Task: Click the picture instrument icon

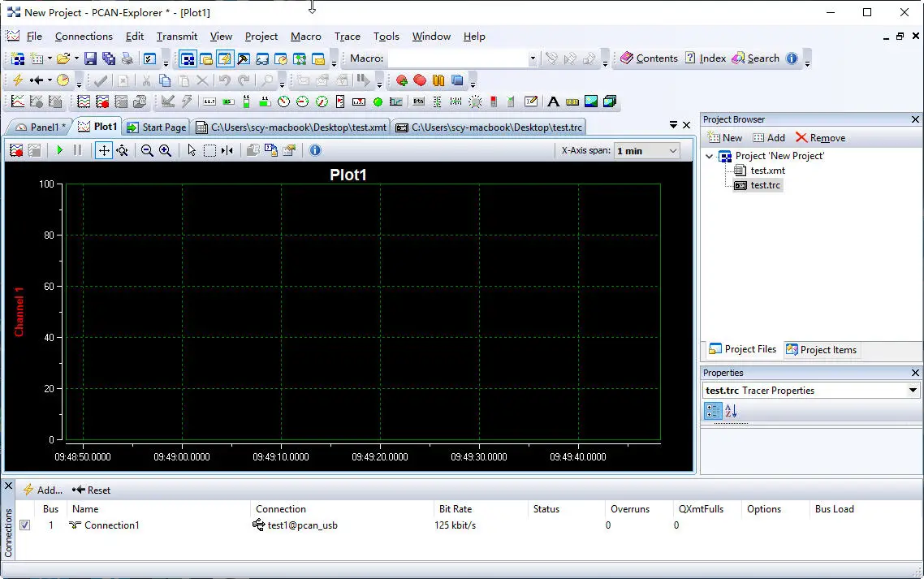Action: click(x=591, y=102)
